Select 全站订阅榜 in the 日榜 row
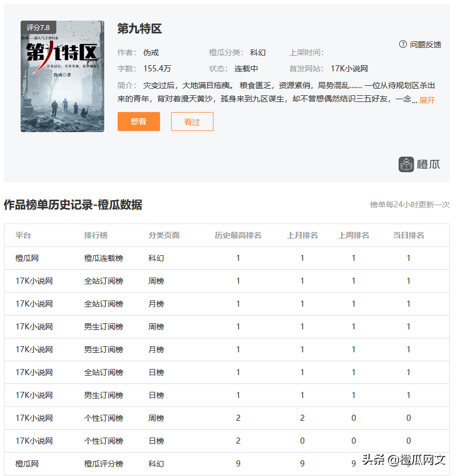456x476 pixels. [x=104, y=372]
